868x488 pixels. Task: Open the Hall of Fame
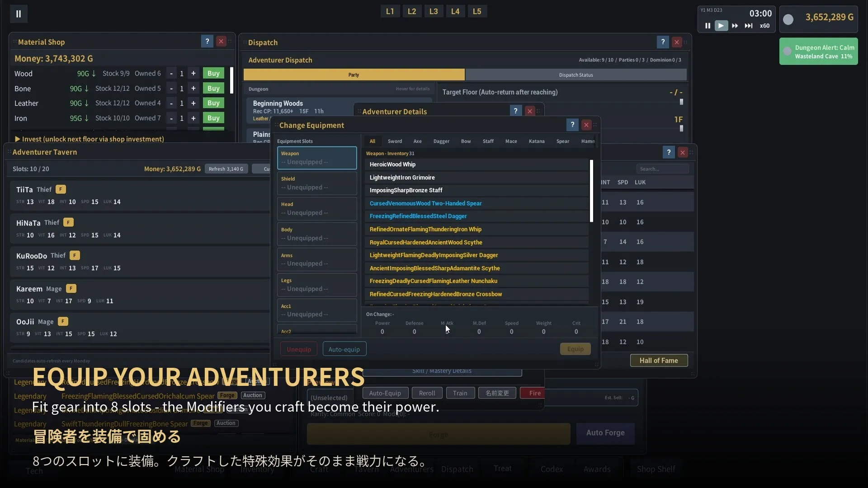tap(659, 360)
